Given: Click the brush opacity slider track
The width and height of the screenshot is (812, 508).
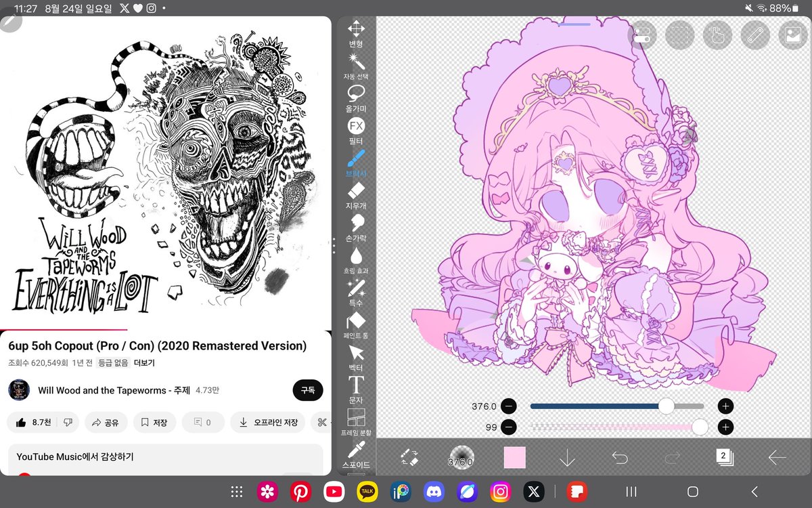Looking at the screenshot, I should pos(617,427).
